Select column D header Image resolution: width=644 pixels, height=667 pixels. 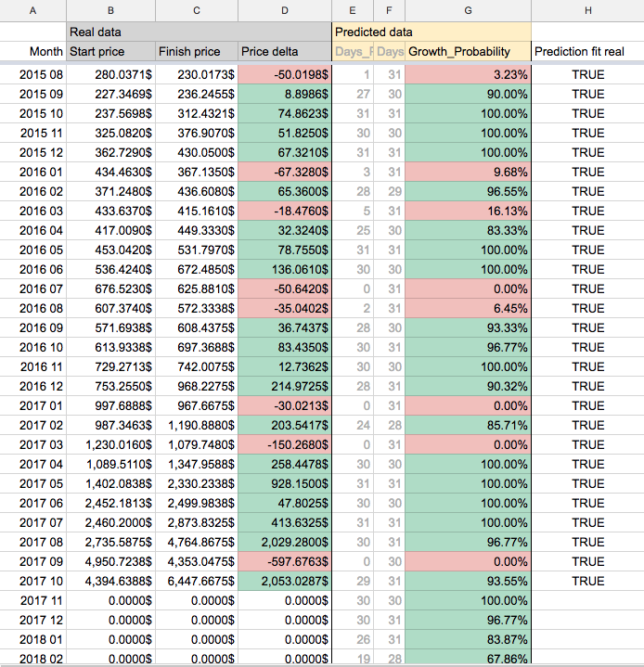pos(284,10)
